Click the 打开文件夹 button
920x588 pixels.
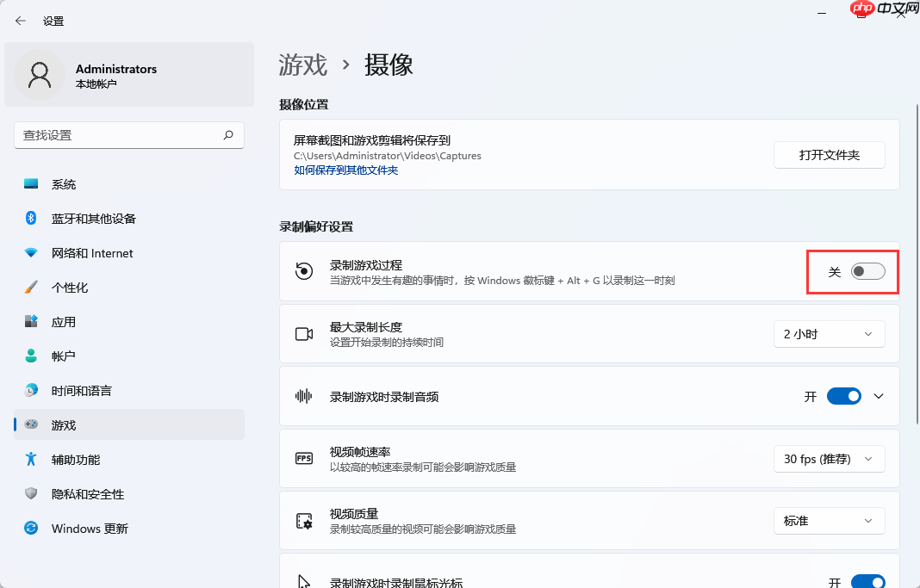[829, 155]
